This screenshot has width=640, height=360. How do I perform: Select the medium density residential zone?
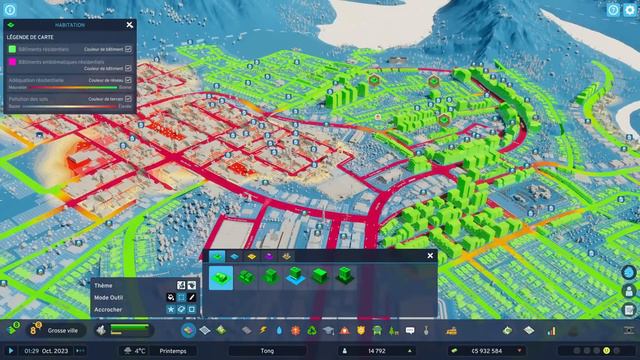coord(271,277)
